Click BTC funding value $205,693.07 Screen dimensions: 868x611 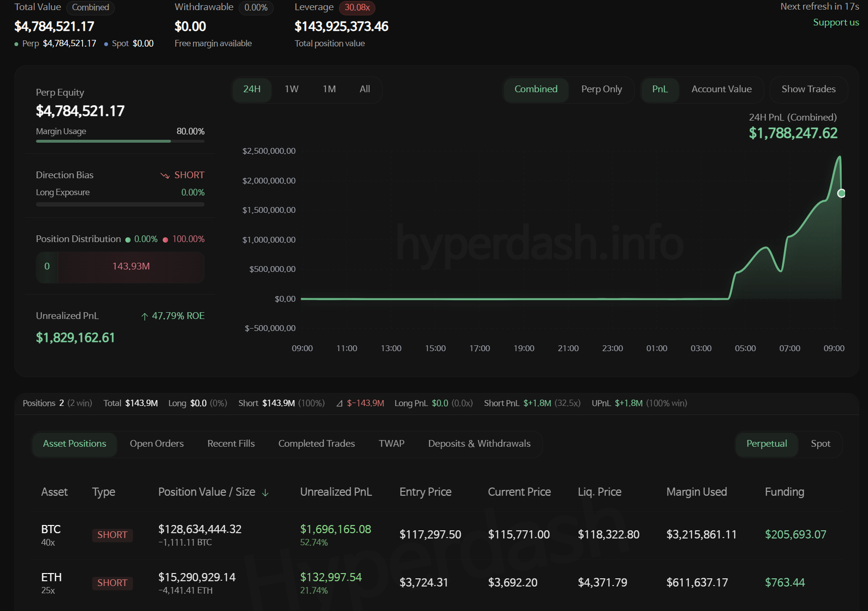(796, 535)
